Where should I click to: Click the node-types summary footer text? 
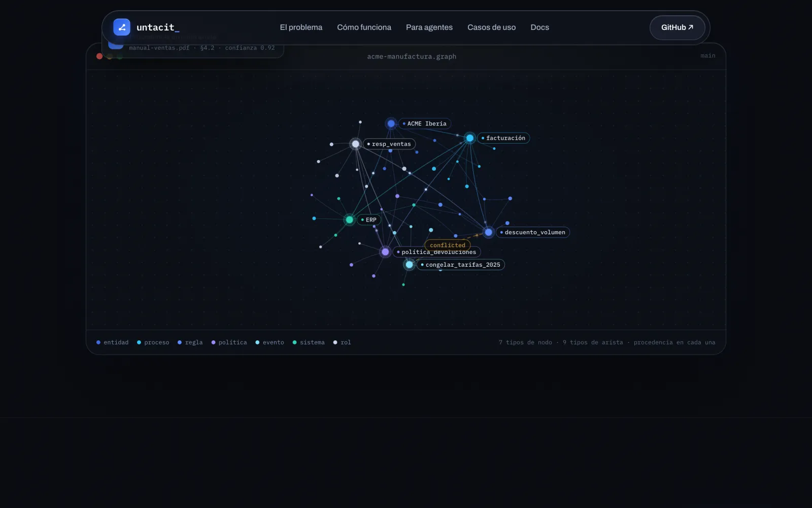(607, 342)
